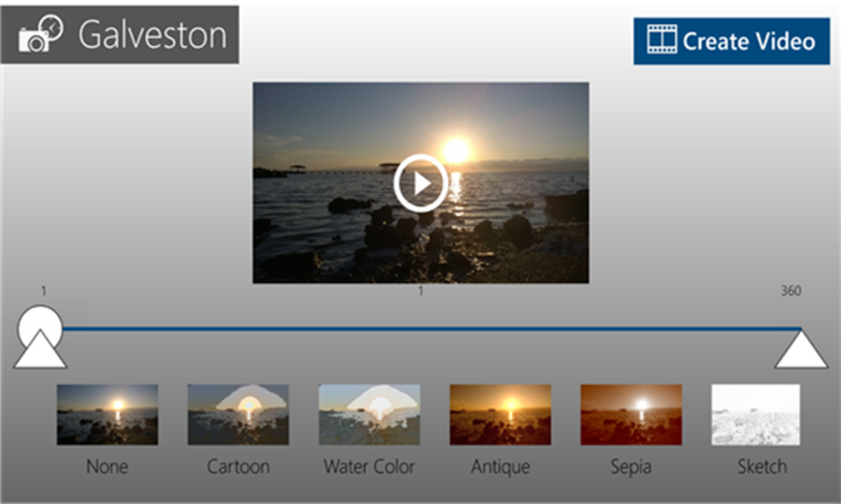This screenshot has height=504, width=841.
Task: Click the center marker labeled 1 on the timeline
Action: coord(420,291)
